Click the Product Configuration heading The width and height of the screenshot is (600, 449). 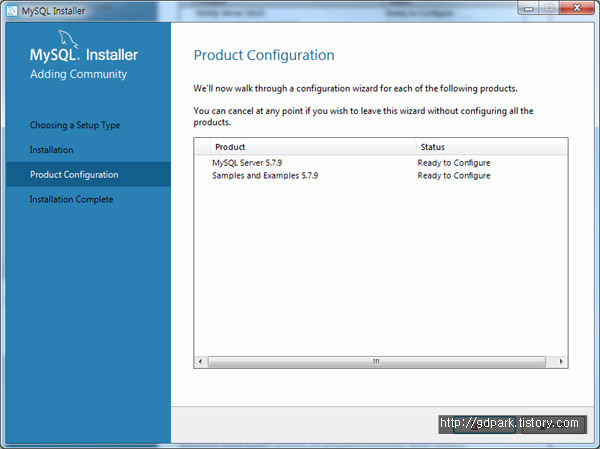point(264,55)
